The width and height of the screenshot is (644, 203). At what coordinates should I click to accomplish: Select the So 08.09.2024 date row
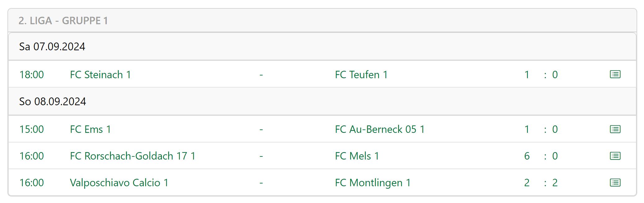pos(322,101)
